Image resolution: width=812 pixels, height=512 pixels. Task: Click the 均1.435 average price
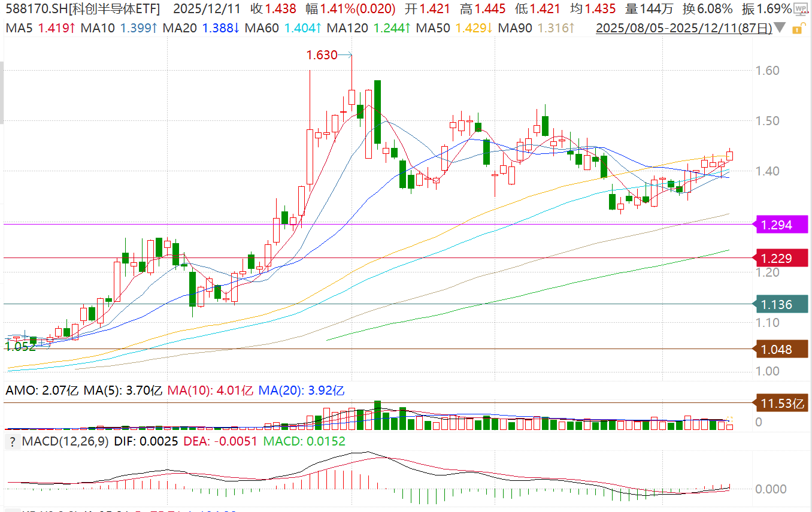593,9
